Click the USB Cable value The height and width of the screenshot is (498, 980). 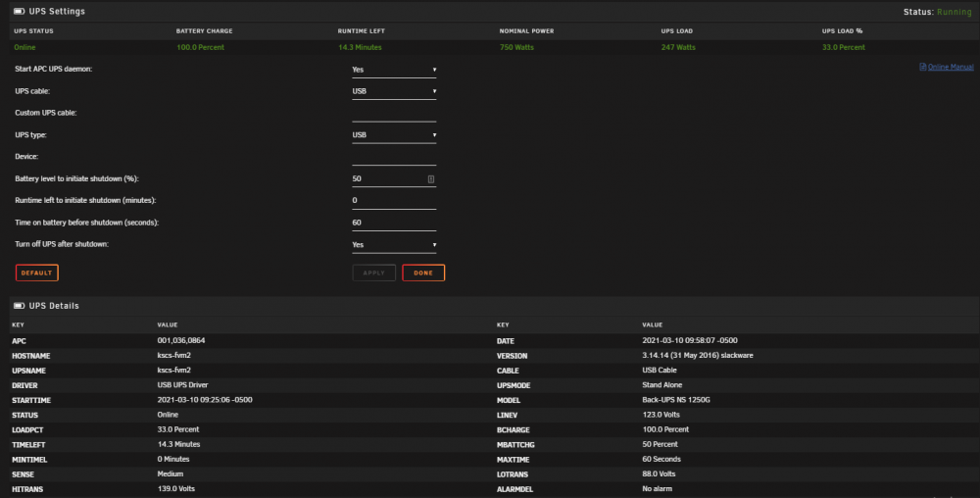pos(660,370)
